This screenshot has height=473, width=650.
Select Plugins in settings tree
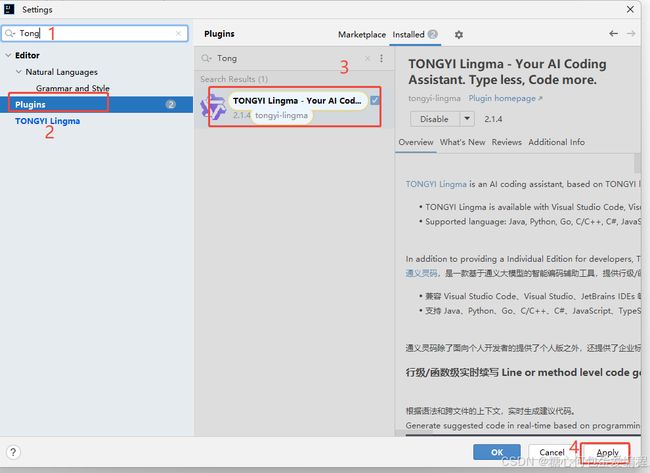96,104
